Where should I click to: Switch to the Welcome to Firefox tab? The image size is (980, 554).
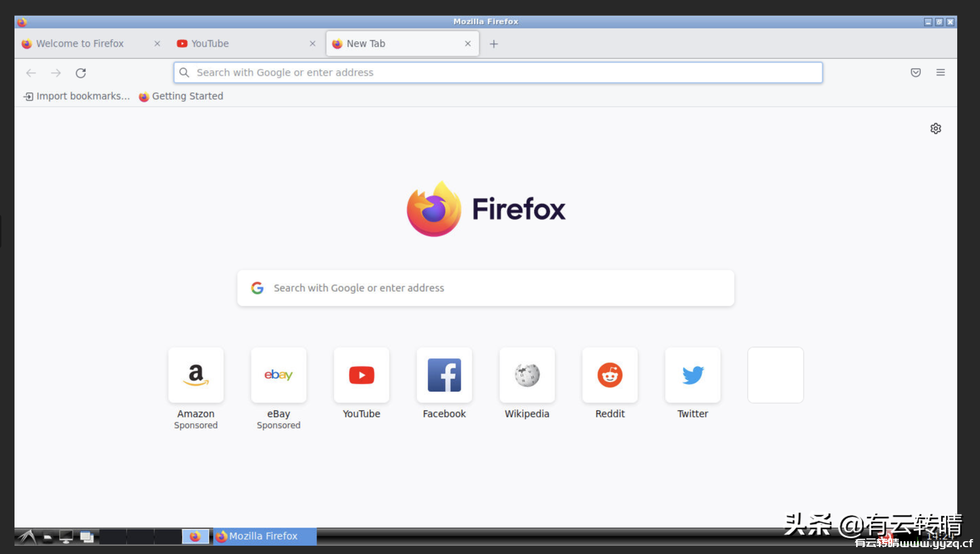80,43
